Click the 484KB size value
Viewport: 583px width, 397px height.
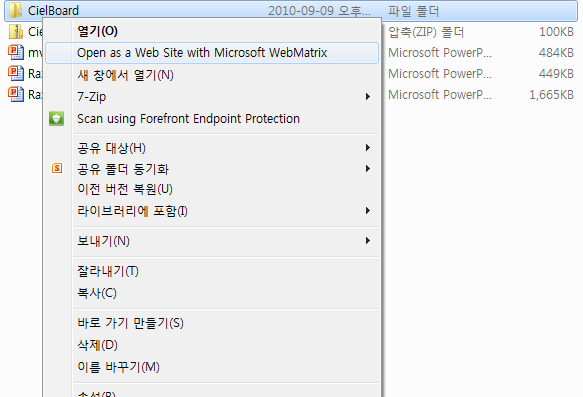click(556, 53)
